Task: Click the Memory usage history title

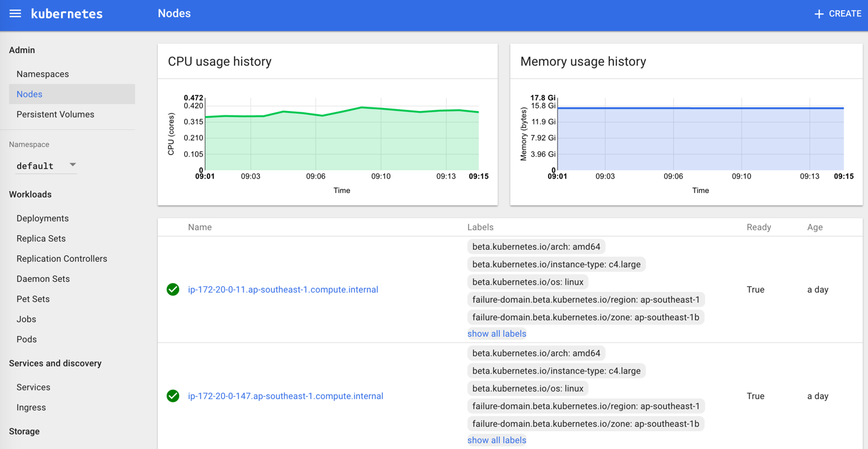Action: (x=584, y=61)
